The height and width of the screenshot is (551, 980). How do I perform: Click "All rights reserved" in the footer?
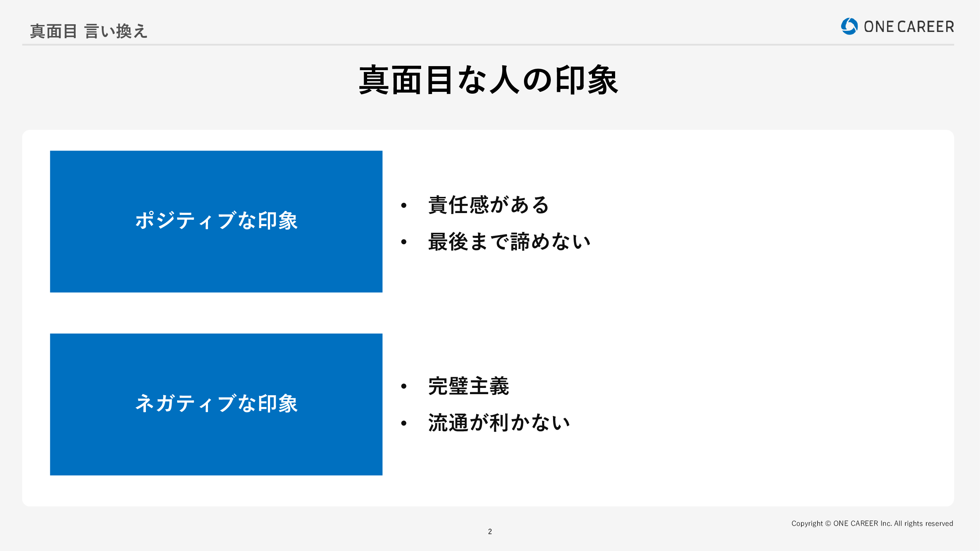click(x=923, y=523)
